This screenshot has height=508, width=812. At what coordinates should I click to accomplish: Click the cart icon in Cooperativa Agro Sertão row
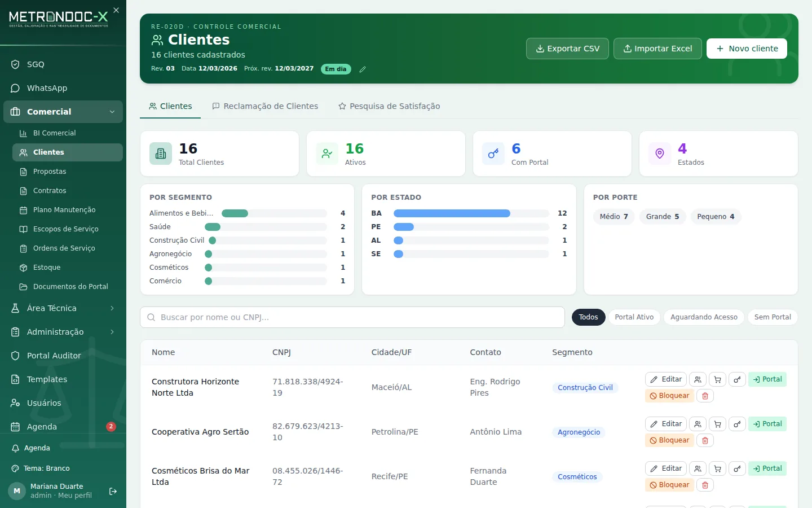click(717, 424)
